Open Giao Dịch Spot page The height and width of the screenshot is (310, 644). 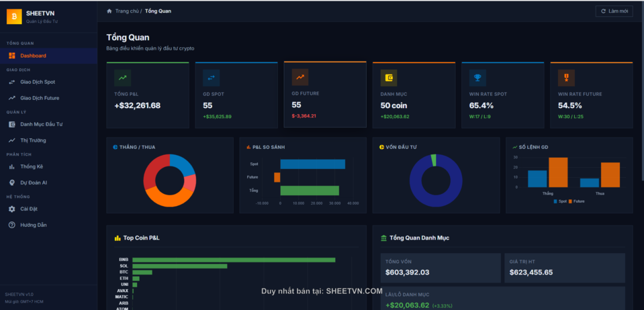click(x=38, y=82)
